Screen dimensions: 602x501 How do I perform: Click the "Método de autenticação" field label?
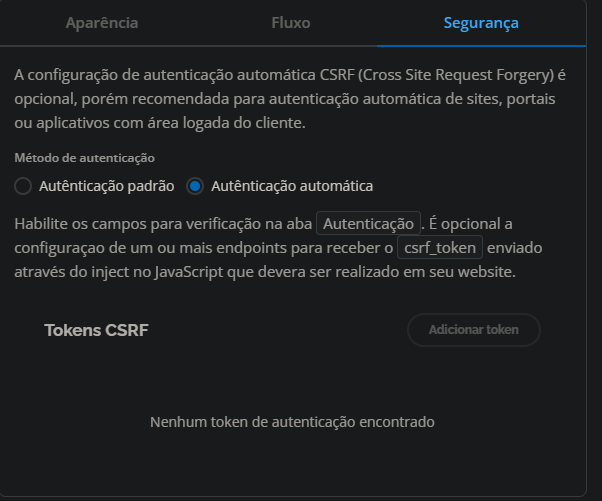84,158
